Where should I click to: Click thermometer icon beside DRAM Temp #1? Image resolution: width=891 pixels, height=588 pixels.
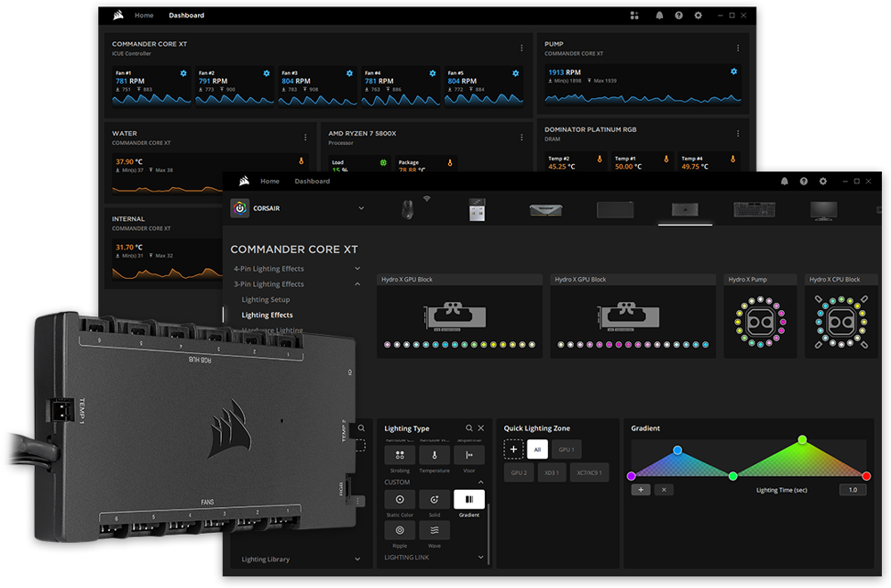click(x=666, y=159)
